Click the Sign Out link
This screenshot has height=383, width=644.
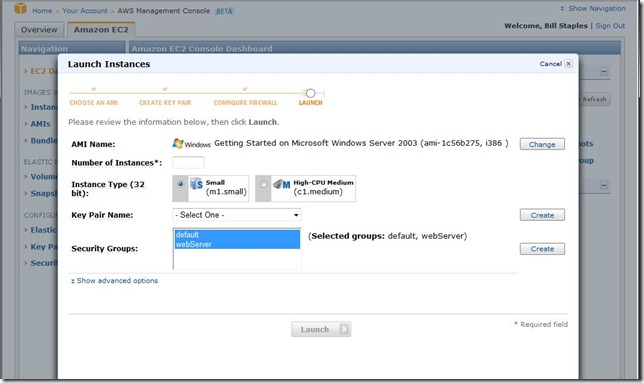pyautogui.click(x=610, y=25)
